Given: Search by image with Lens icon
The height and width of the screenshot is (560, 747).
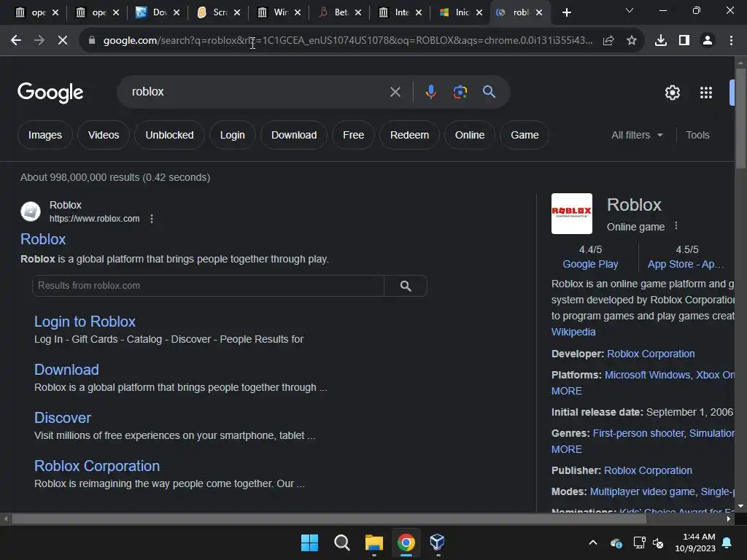Looking at the screenshot, I should pyautogui.click(x=460, y=92).
